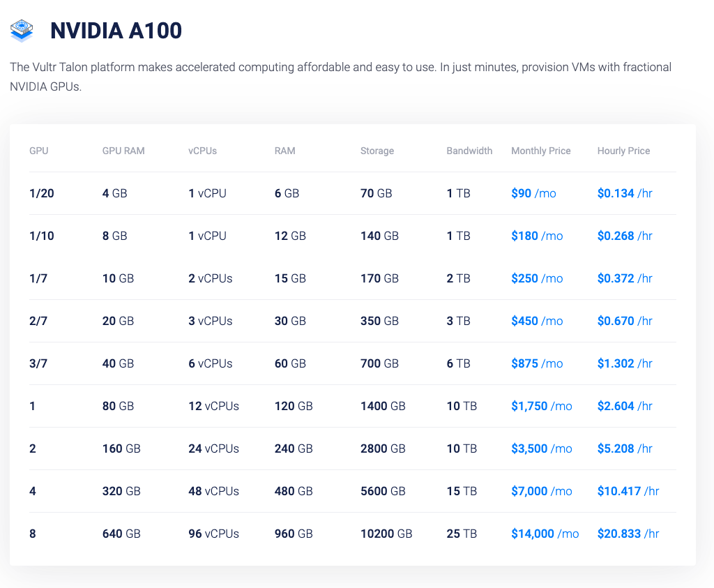Image resolution: width=714 pixels, height=588 pixels.
Task: Click the $180 /mo monthly price
Action: pos(536,236)
